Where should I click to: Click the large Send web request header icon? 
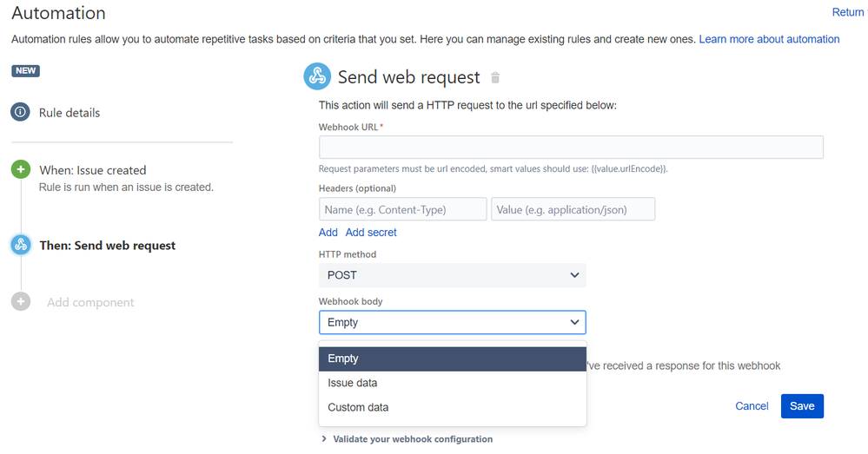click(x=317, y=77)
